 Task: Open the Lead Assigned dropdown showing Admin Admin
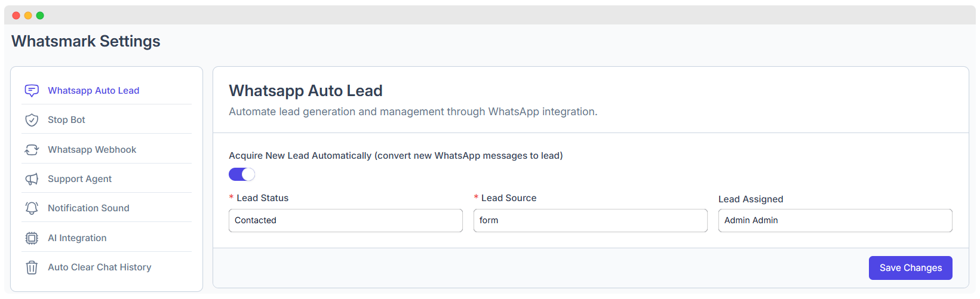point(835,220)
